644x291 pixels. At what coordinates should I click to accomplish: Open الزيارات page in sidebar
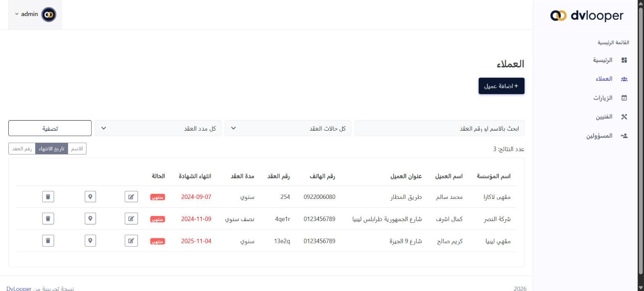click(x=603, y=98)
